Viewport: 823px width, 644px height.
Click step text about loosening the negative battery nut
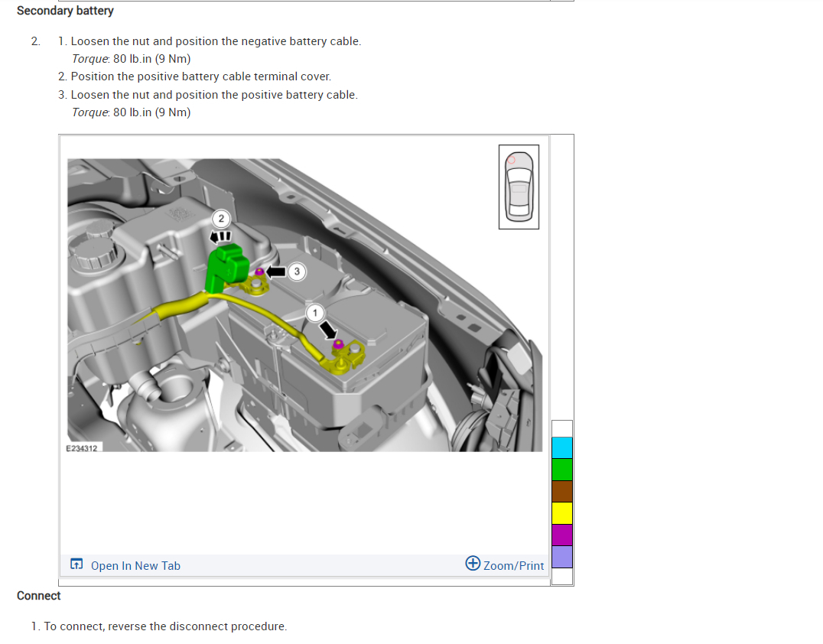pyautogui.click(x=215, y=41)
